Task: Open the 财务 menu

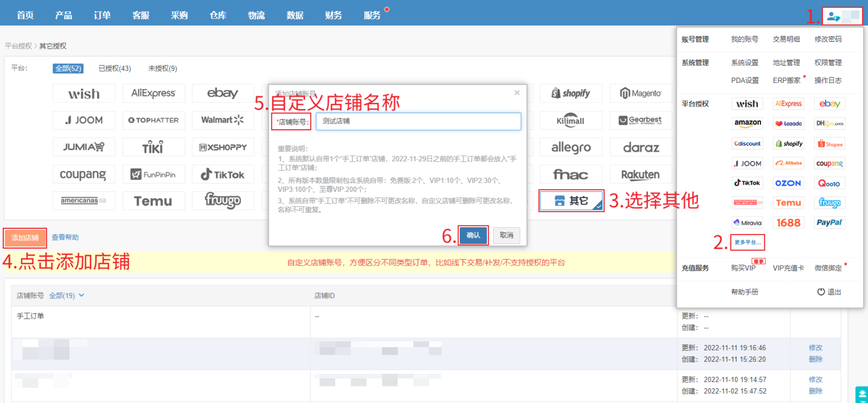Action: [333, 15]
